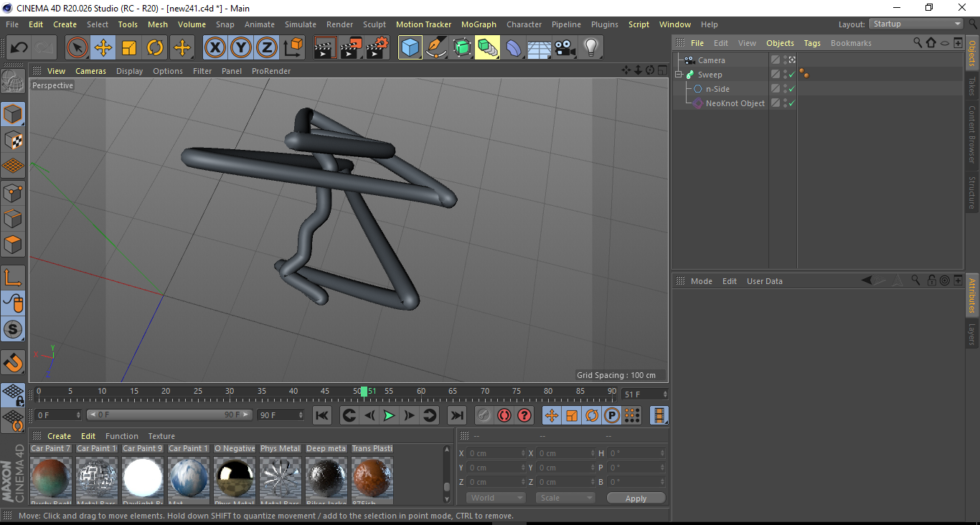Click the Record Active Objects button
The width and height of the screenshot is (980, 525).
(x=484, y=415)
